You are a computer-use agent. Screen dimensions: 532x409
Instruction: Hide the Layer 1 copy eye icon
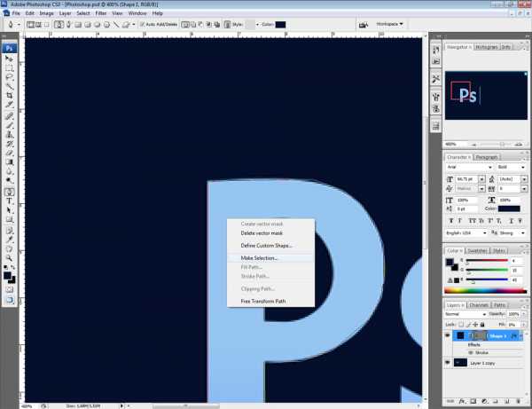click(x=448, y=363)
